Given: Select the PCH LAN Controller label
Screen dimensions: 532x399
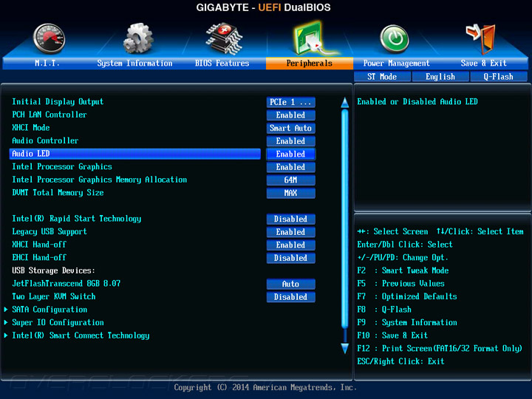Looking at the screenshot, I should pos(50,115).
